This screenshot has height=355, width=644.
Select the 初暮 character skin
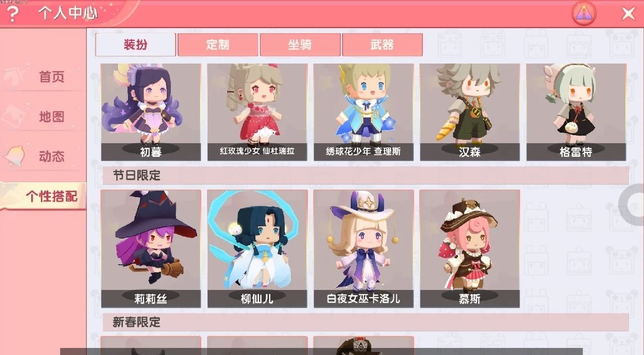click(151, 112)
